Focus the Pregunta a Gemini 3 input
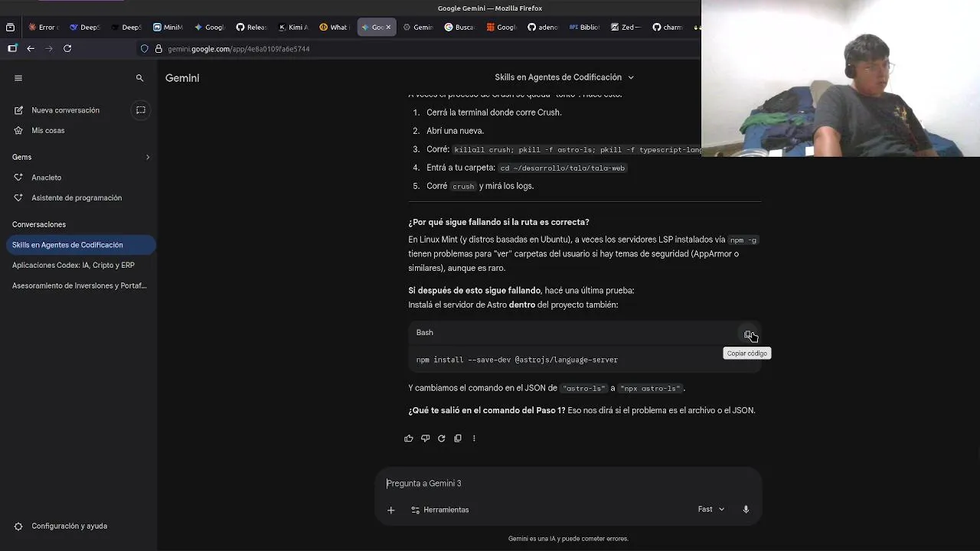The height and width of the screenshot is (551, 980). tap(568, 484)
